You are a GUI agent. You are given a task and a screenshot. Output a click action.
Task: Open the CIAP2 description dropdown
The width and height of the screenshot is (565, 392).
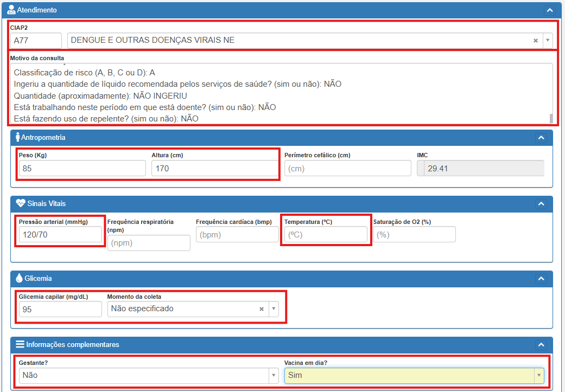point(547,41)
